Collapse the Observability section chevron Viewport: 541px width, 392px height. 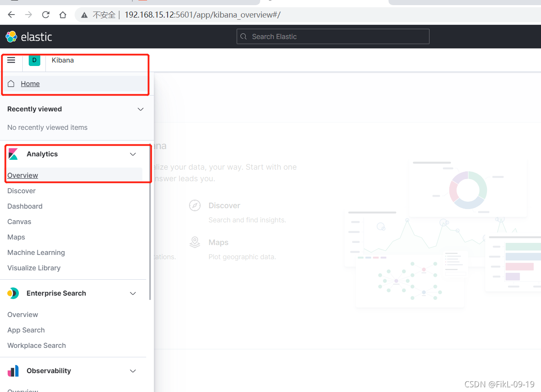coord(133,371)
